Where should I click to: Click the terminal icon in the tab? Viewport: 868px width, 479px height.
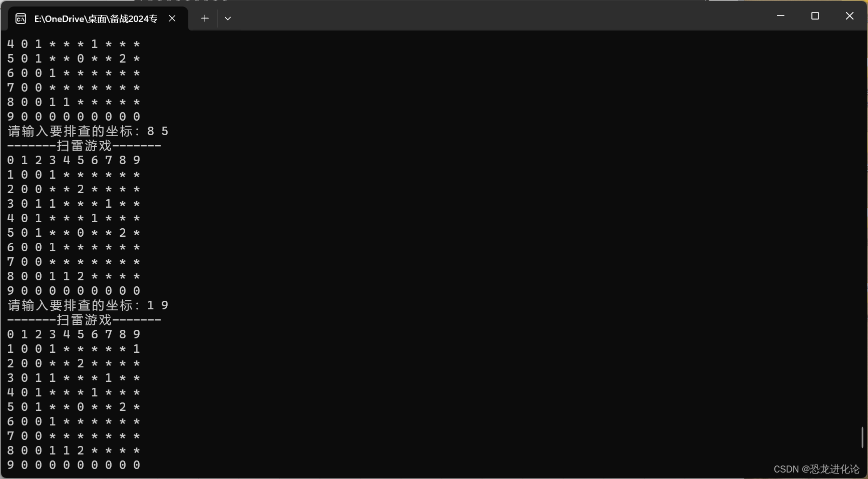coord(21,19)
